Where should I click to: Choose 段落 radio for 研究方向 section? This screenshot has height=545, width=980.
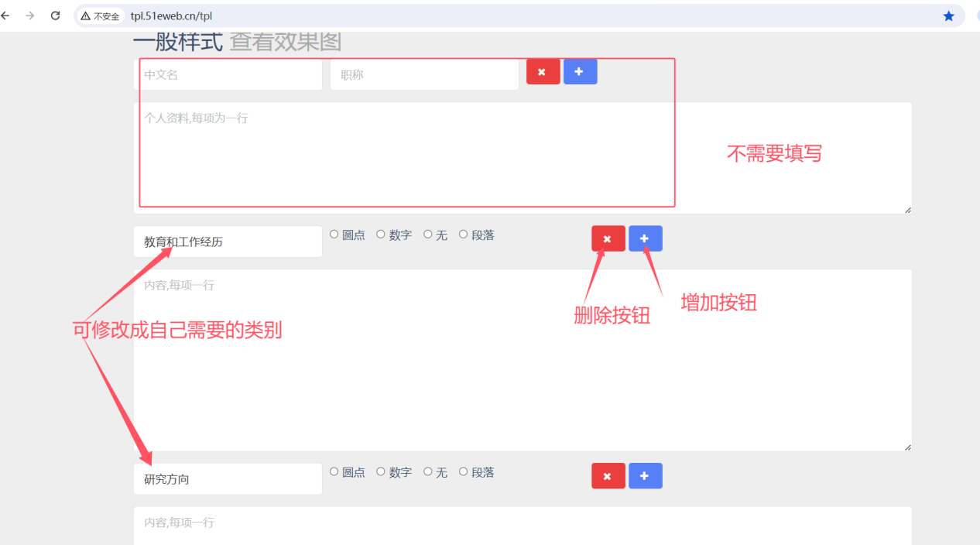click(464, 471)
